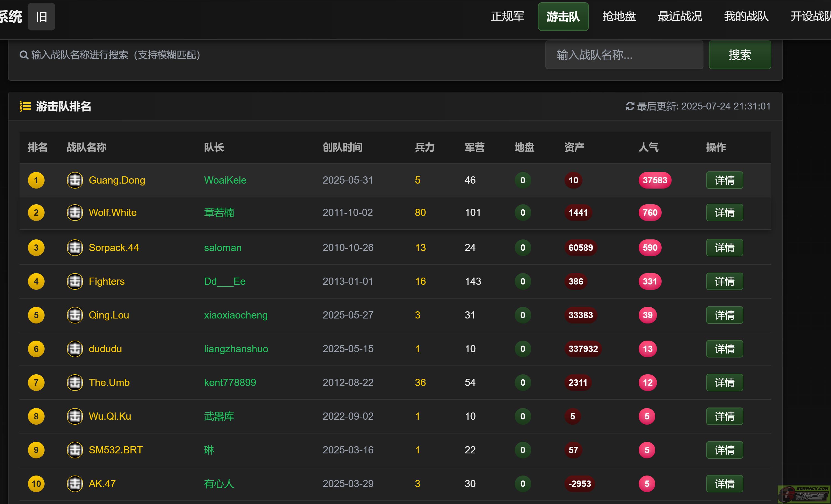Open 详情 for Qing.Lou
This screenshot has width=831, height=504.
[724, 315]
